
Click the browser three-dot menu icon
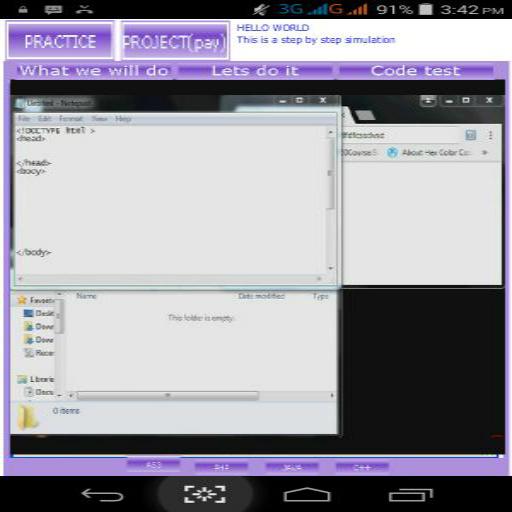pos(490,135)
